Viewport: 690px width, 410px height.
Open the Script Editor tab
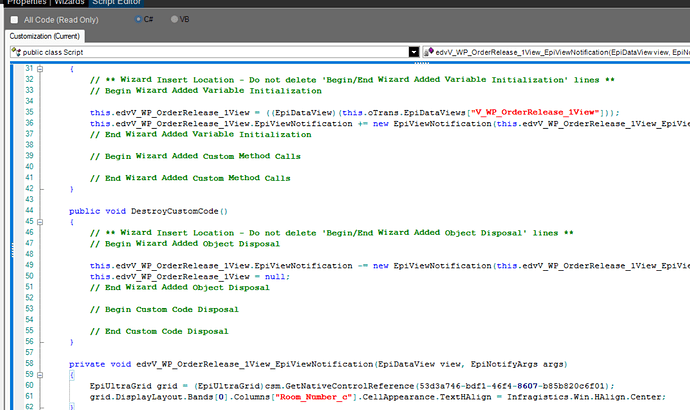(117, 3)
